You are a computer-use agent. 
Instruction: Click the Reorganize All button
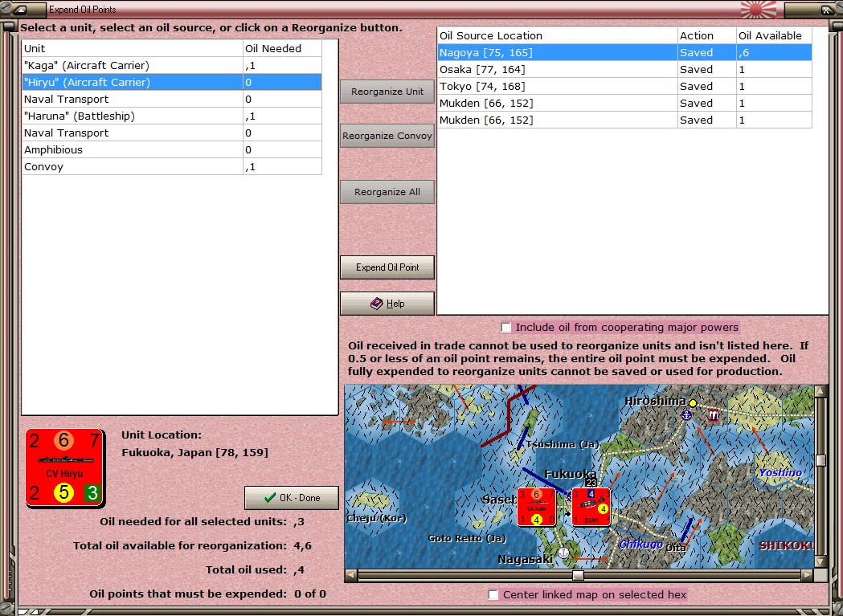coord(387,192)
